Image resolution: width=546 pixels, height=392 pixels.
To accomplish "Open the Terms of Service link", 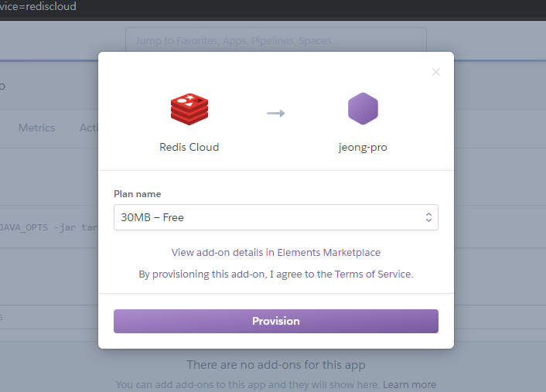I will click(x=373, y=274).
